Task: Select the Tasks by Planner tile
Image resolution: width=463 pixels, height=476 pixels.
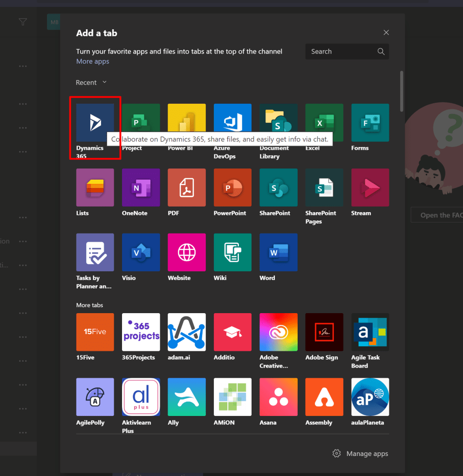Action: [x=95, y=252]
